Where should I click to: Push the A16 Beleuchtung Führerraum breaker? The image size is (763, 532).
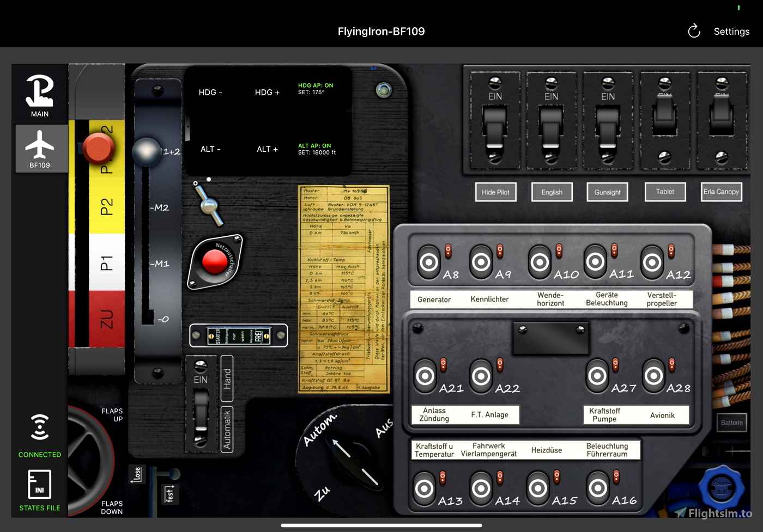tap(598, 488)
